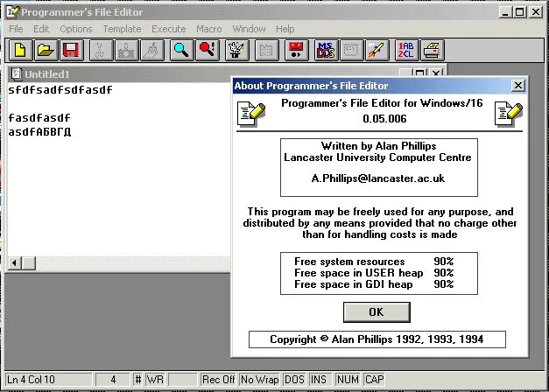Click the Cut scissors toolbar icon

click(x=102, y=50)
